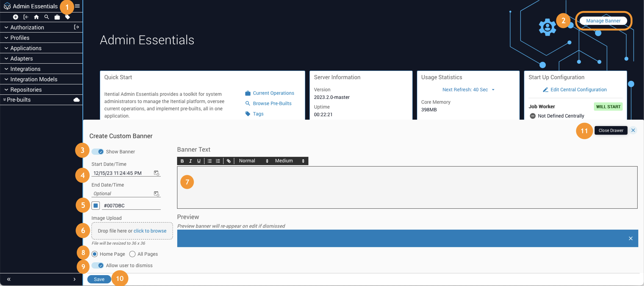Click the plus create icon in sidebar
Screen dimensions: 644x286
point(15,17)
